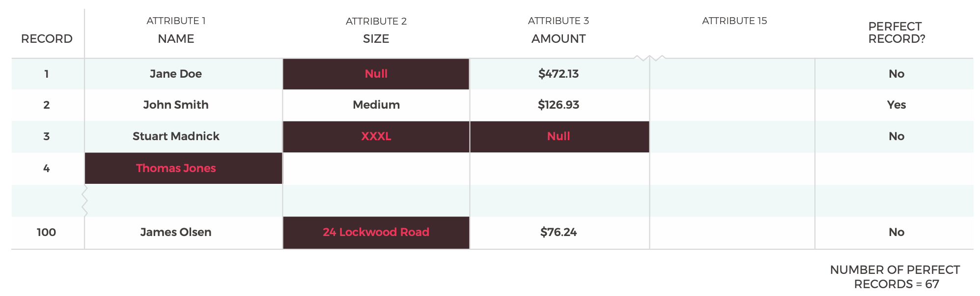Image resolution: width=980 pixels, height=296 pixels.
Task: Click the Null amount cell in record 3
Action: (560, 136)
